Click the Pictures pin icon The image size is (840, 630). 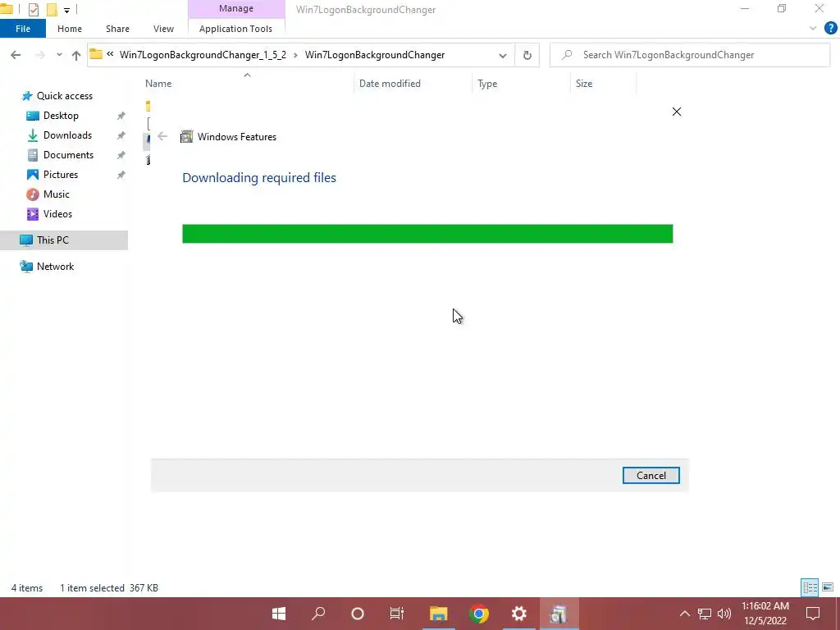[x=121, y=176]
